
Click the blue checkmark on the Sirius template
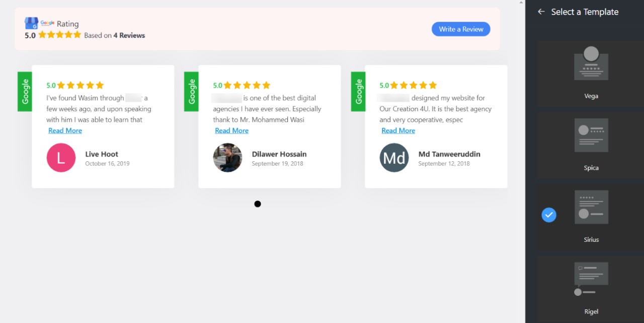[549, 215]
